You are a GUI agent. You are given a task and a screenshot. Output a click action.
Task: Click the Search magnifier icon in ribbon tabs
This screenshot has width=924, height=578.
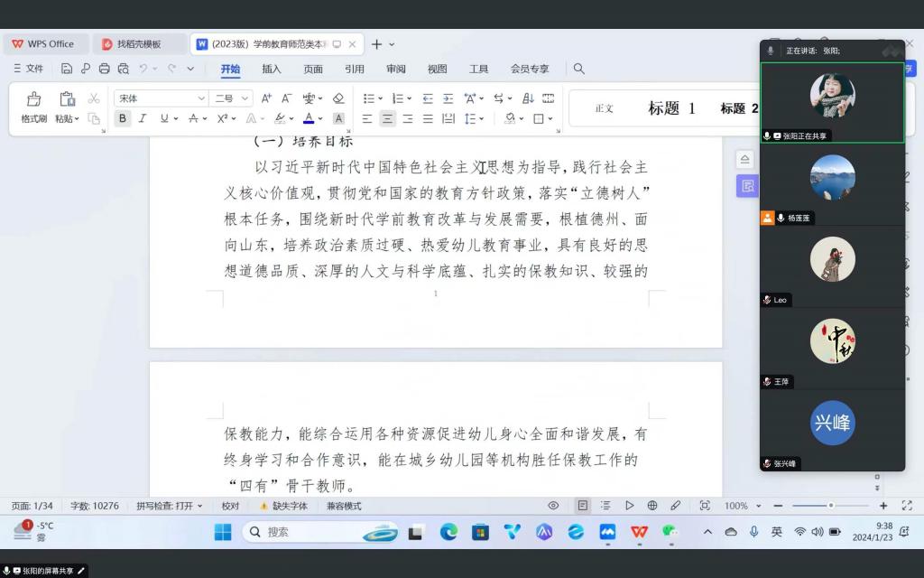coord(579,69)
